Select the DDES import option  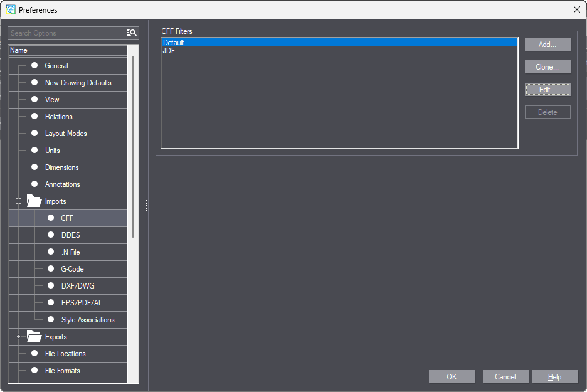pos(70,235)
